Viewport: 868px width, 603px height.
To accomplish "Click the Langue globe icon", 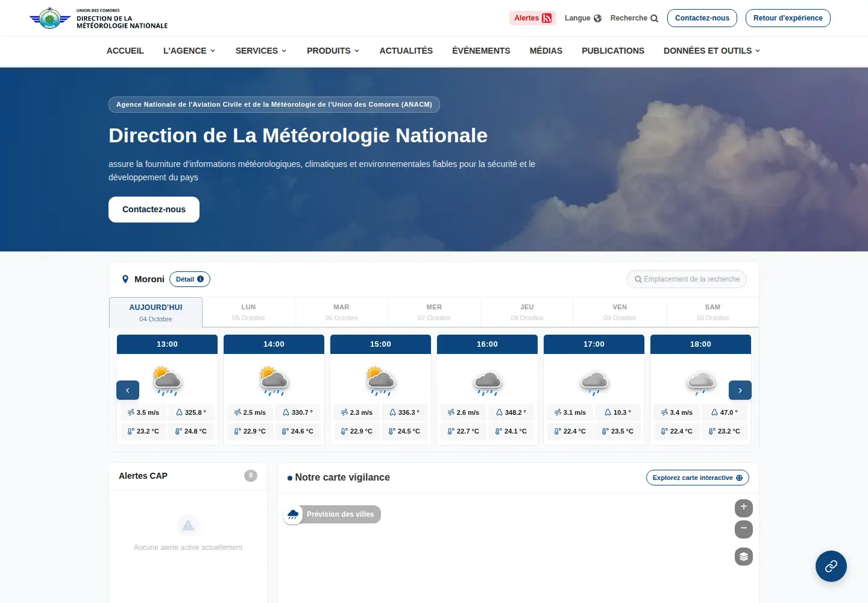I will [597, 18].
